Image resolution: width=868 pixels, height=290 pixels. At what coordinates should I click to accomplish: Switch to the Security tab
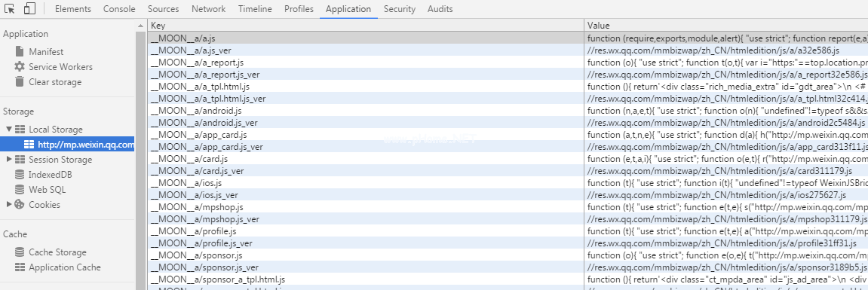point(399,9)
